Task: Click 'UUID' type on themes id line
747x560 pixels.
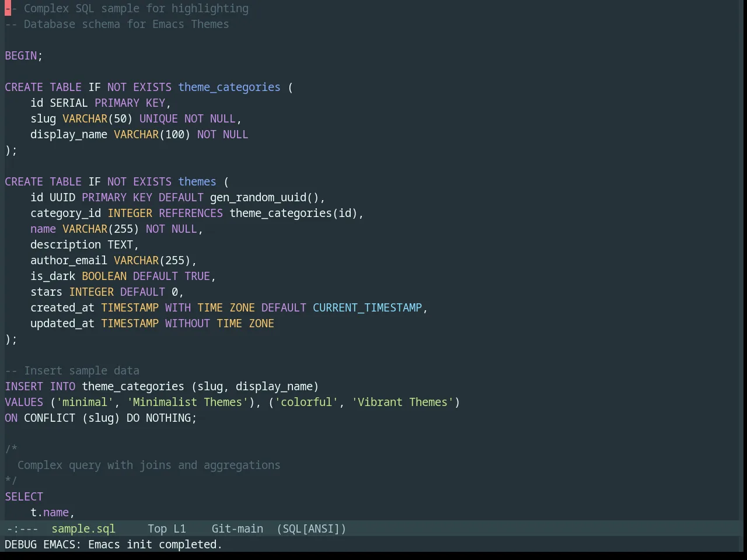Action: click(x=62, y=197)
